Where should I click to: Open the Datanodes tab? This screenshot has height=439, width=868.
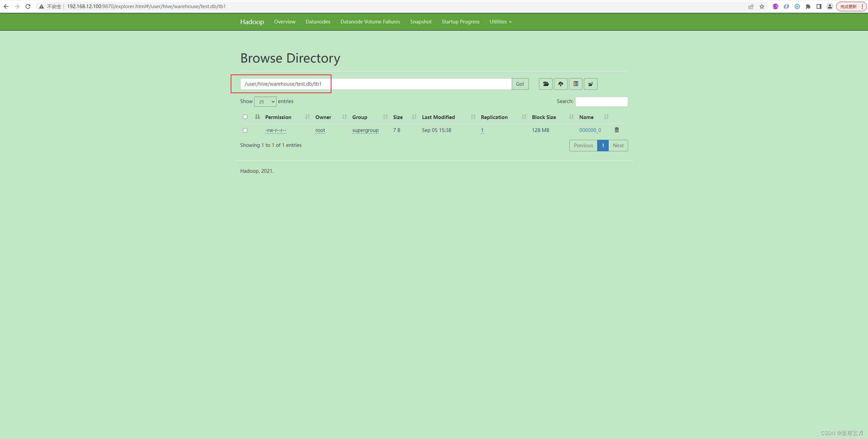click(317, 22)
